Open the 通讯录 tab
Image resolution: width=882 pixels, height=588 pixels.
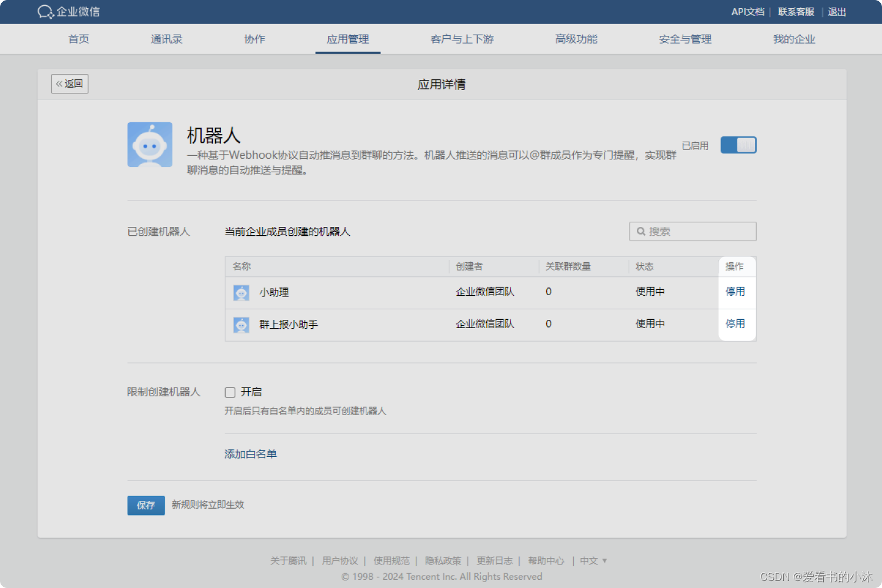pos(166,39)
